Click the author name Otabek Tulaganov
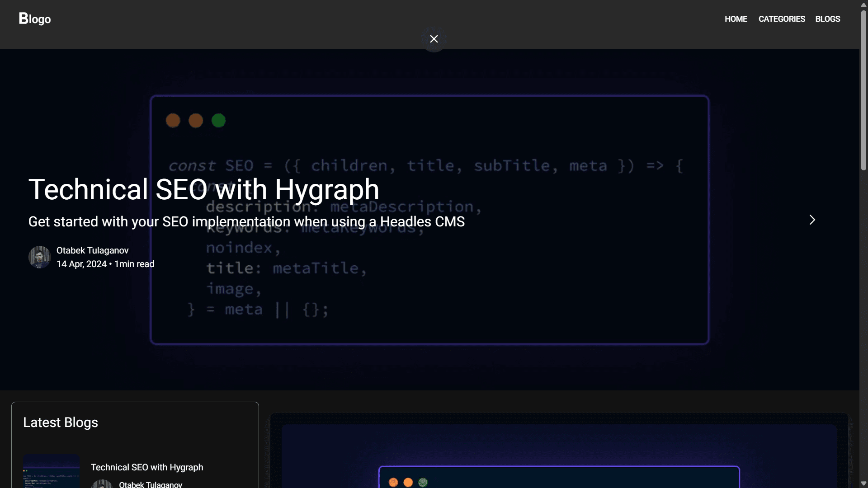868x488 pixels. [93, 250]
